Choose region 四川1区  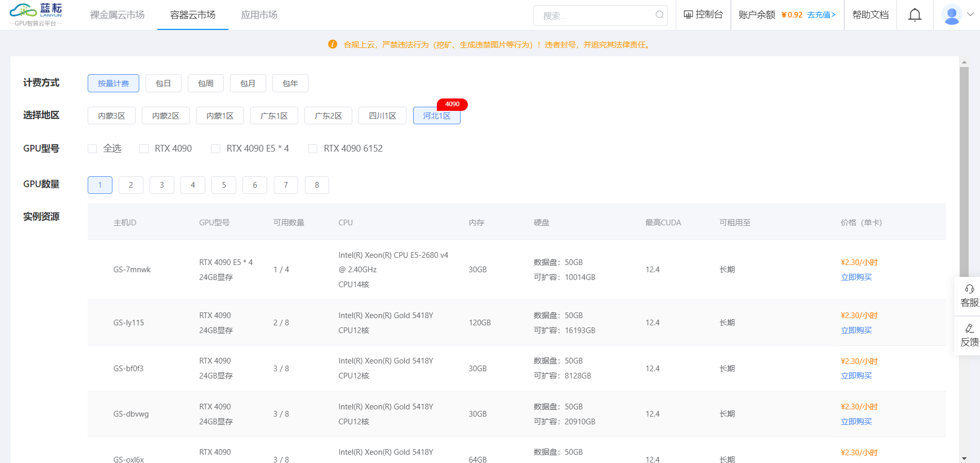[x=383, y=116]
